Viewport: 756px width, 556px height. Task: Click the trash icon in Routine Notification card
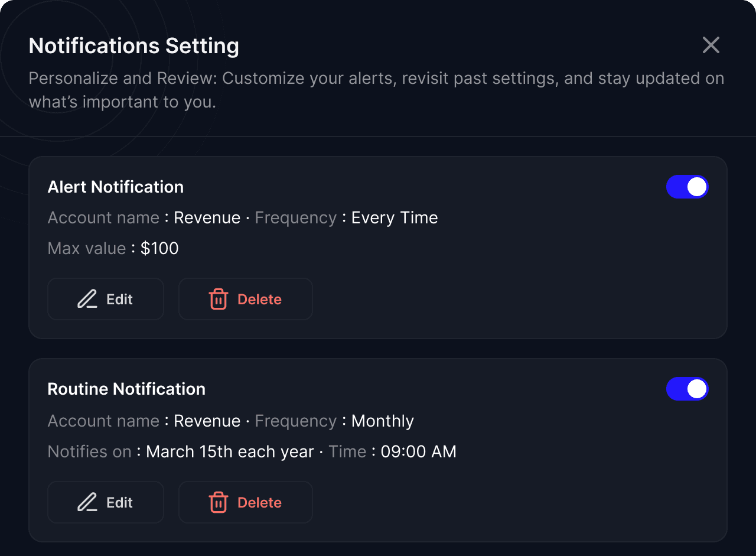point(219,502)
